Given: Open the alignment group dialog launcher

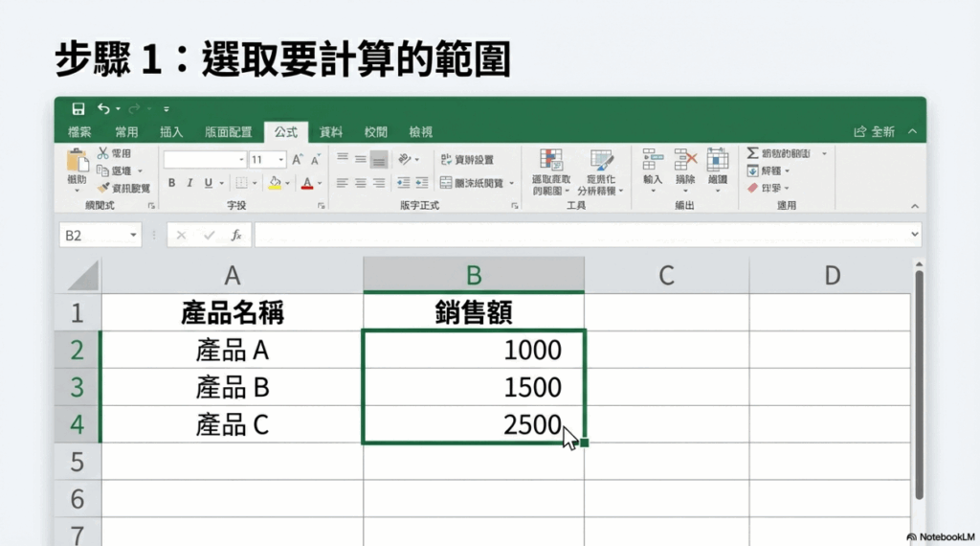Looking at the screenshot, I should point(515,205).
